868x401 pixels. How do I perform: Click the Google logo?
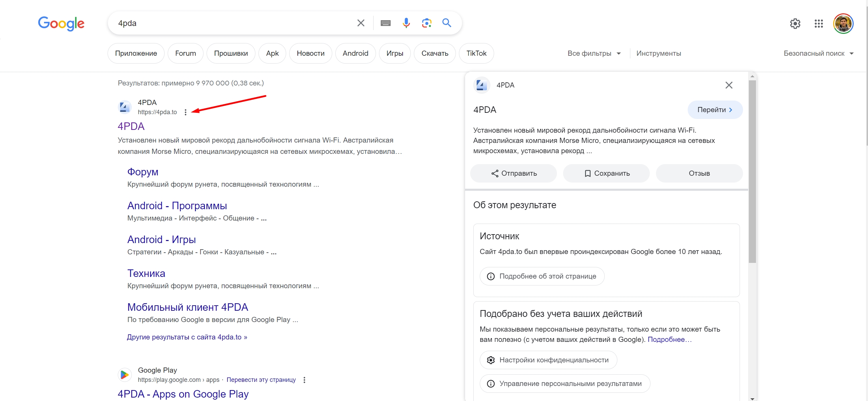point(61,23)
